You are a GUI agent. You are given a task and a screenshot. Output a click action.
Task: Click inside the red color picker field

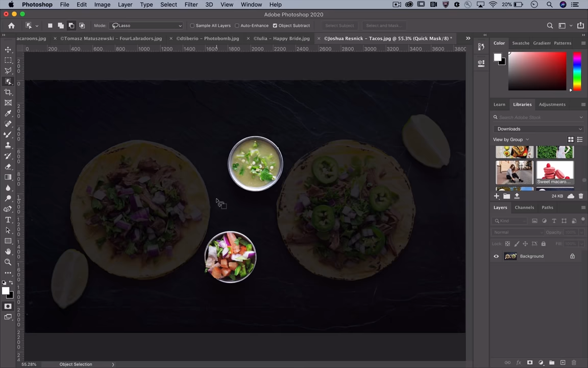tap(537, 71)
